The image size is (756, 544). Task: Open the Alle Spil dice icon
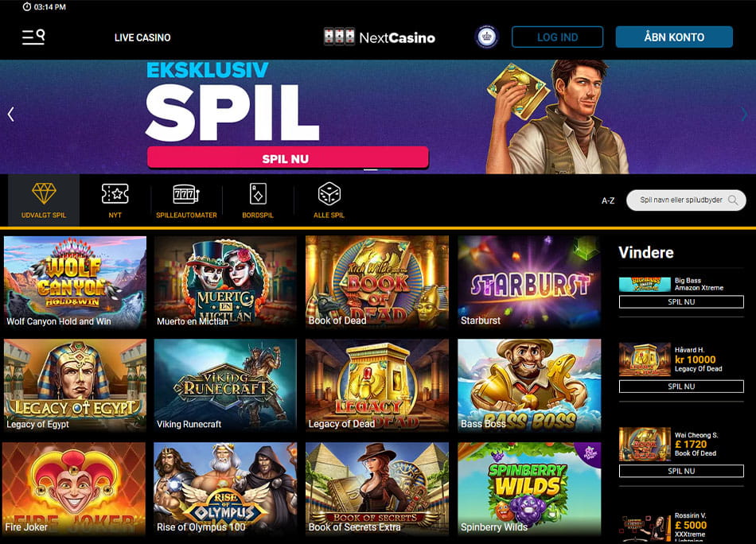[x=329, y=194]
